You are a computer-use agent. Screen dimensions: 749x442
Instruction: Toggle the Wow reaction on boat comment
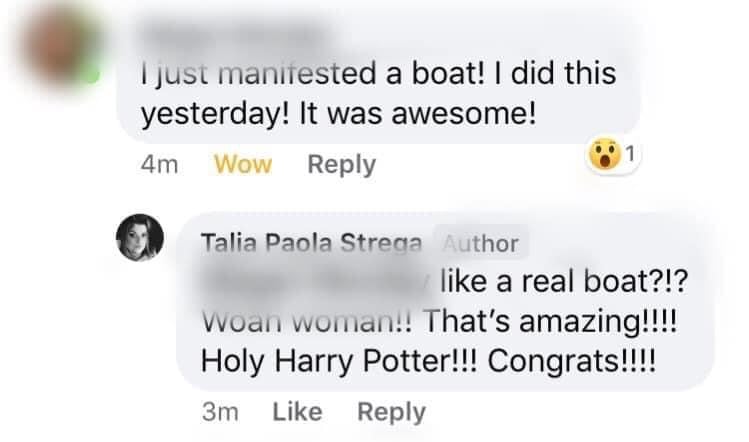243,165
